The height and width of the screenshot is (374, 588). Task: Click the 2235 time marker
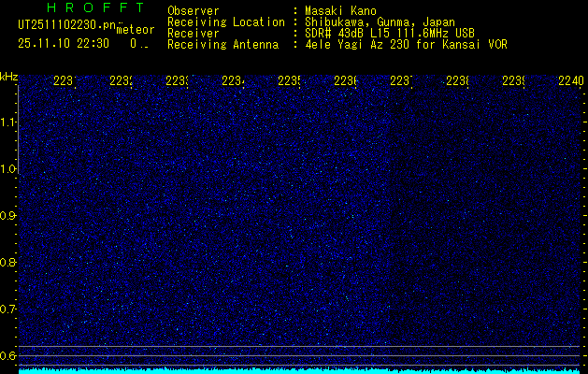(289, 80)
